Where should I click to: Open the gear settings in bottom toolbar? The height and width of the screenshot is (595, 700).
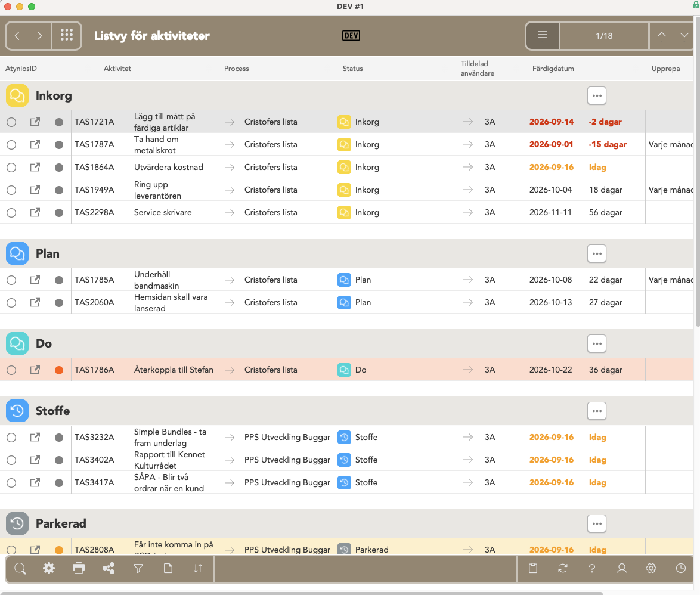pos(49,568)
